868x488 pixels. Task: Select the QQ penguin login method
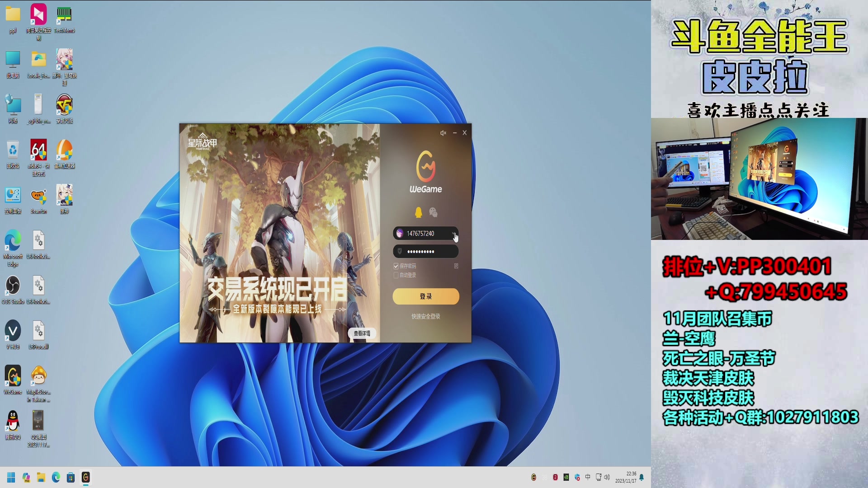[418, 212]
